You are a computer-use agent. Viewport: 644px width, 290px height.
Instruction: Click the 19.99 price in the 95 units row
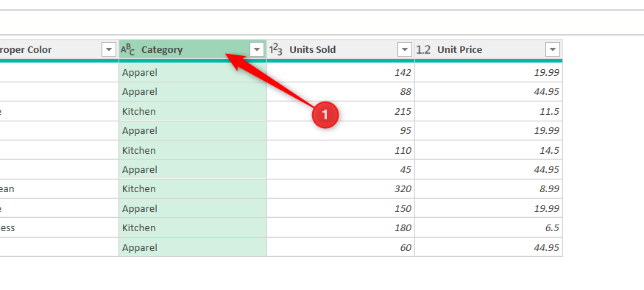[489, 130]
